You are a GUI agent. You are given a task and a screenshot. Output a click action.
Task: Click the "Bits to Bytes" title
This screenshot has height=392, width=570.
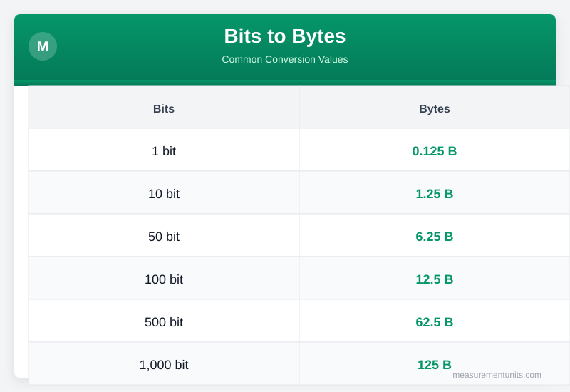tap(284, 36)
